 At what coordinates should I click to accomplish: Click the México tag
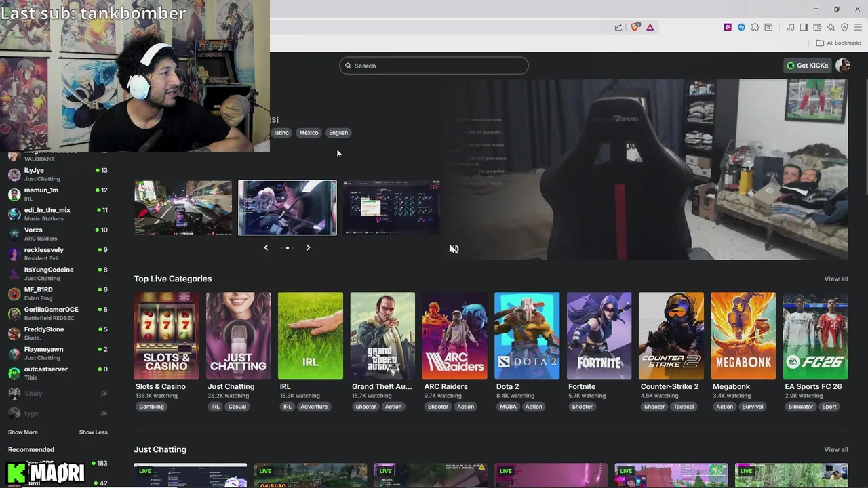click(309, 133)
